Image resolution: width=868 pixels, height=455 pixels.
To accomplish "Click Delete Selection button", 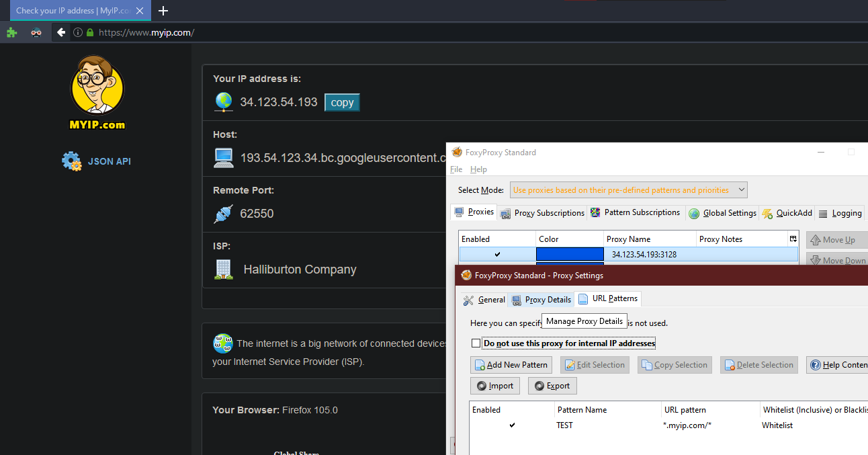I will (x=759, y=365).
